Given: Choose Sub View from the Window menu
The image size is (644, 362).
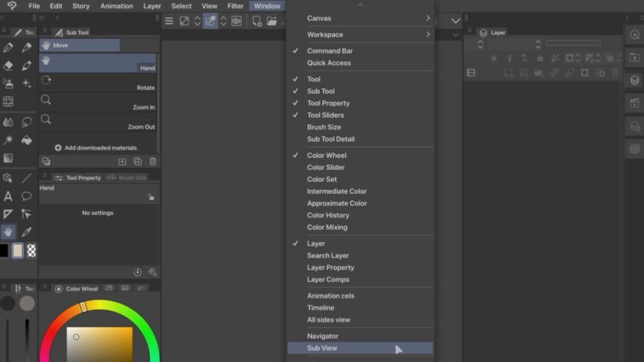Looking at the screenshot, I should (x=322, y=348).
